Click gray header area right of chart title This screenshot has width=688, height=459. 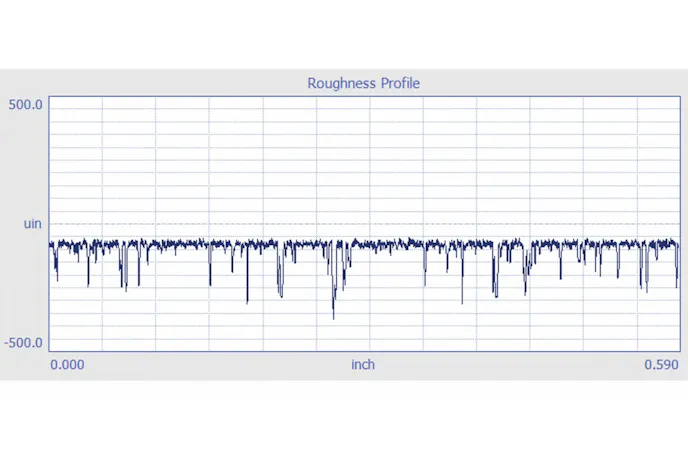pyautogui.click(x=560, y=83)
